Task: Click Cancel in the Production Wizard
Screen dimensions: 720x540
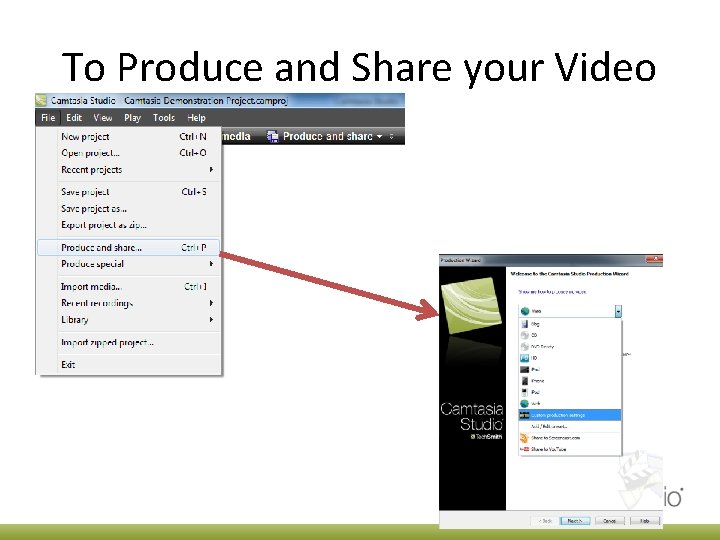Action: coord(609,521)
